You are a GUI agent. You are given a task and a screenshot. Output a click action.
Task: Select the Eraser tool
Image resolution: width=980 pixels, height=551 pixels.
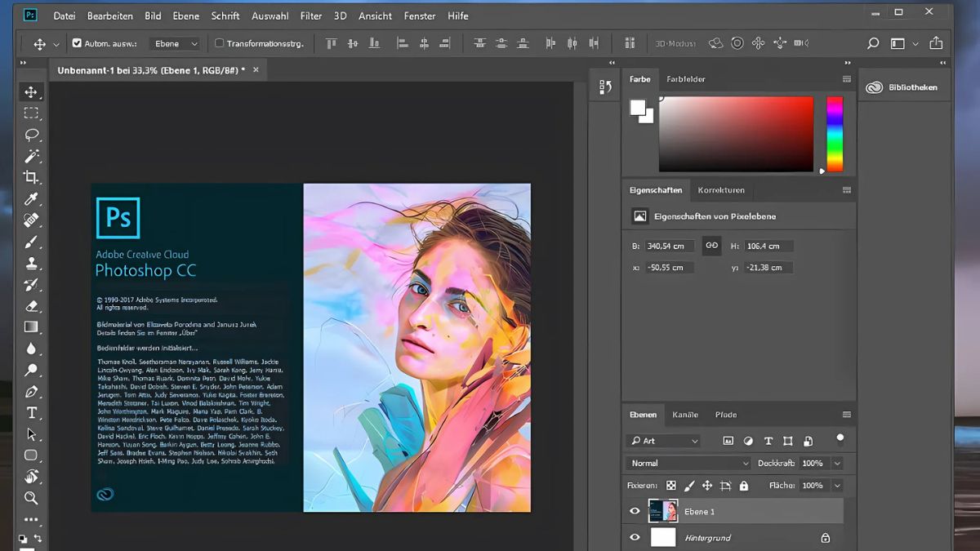click(x=31, y=306)
